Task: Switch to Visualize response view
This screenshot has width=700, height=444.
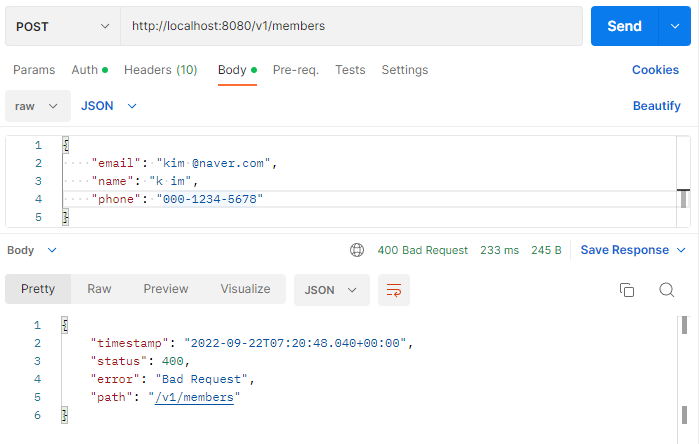Action: tap(245, 289)
